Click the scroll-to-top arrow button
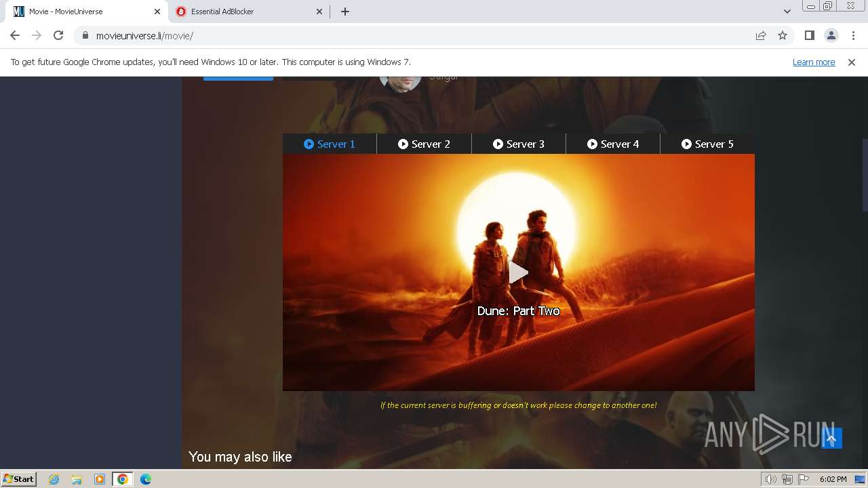868x488 pixels. point(831,439)
